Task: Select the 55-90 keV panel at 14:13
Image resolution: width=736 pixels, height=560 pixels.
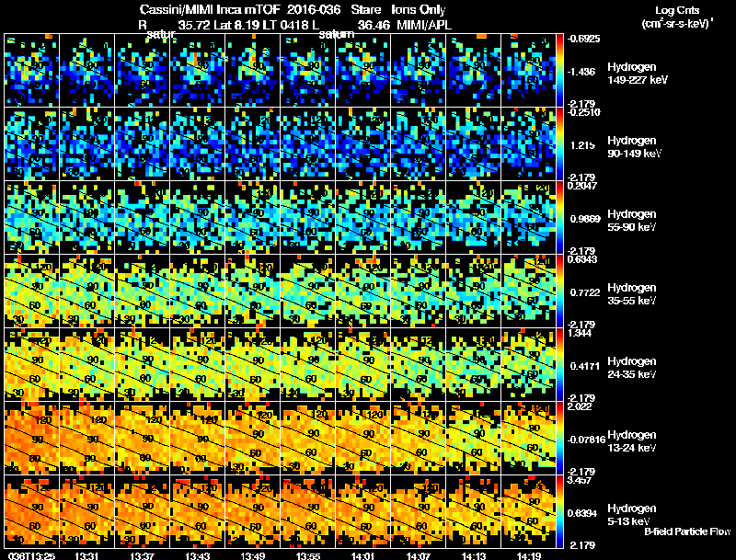Action: [474, 218]
